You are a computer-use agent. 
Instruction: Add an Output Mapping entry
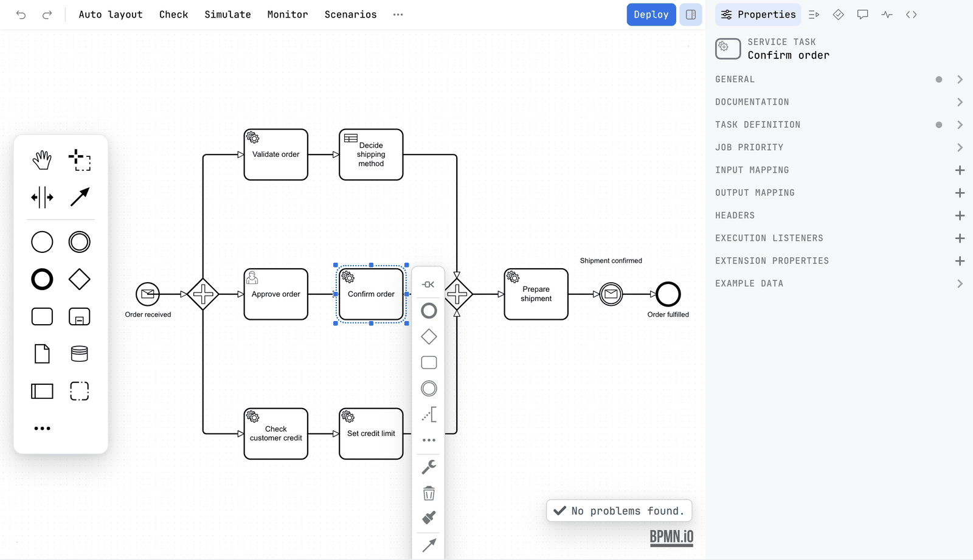(960, 193)
